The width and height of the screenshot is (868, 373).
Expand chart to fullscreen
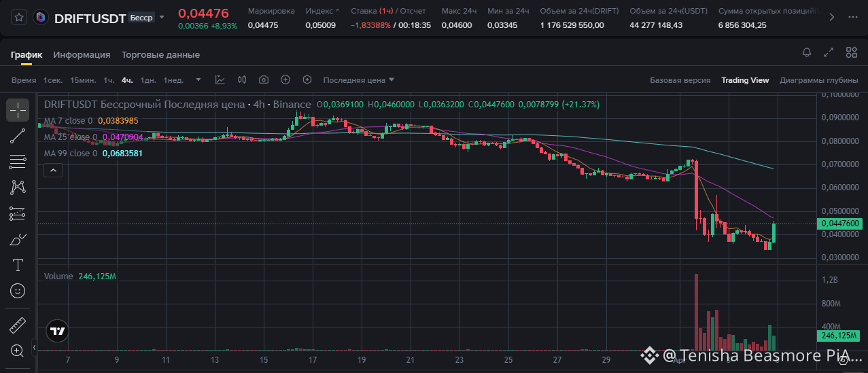829,52
